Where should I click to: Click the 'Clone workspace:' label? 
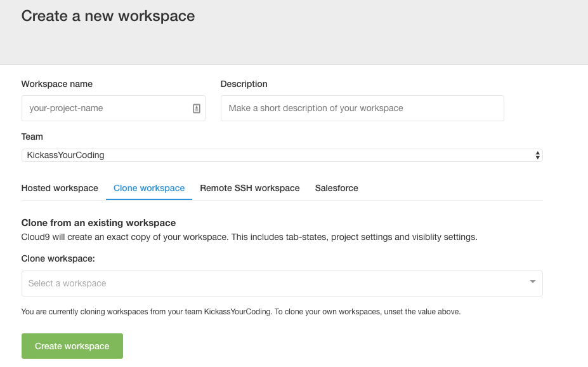pos(58,258)
